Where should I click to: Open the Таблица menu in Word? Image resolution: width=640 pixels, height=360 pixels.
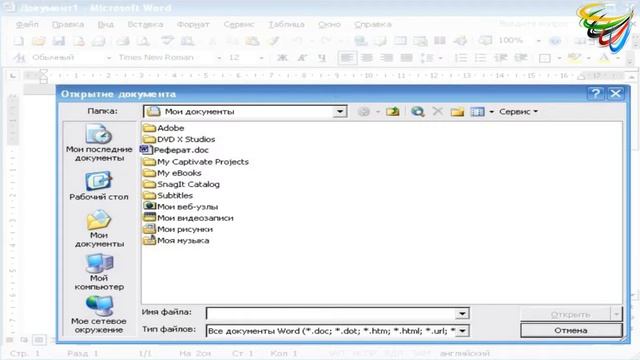point(286,24)
